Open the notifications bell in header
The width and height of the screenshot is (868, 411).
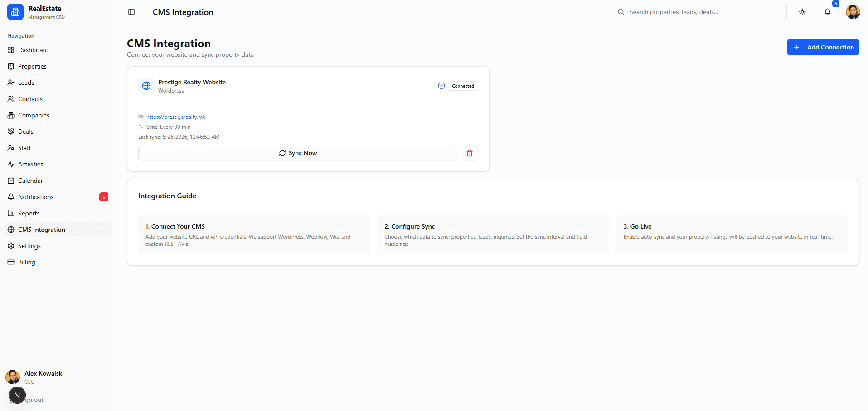(x=828, y=12)
